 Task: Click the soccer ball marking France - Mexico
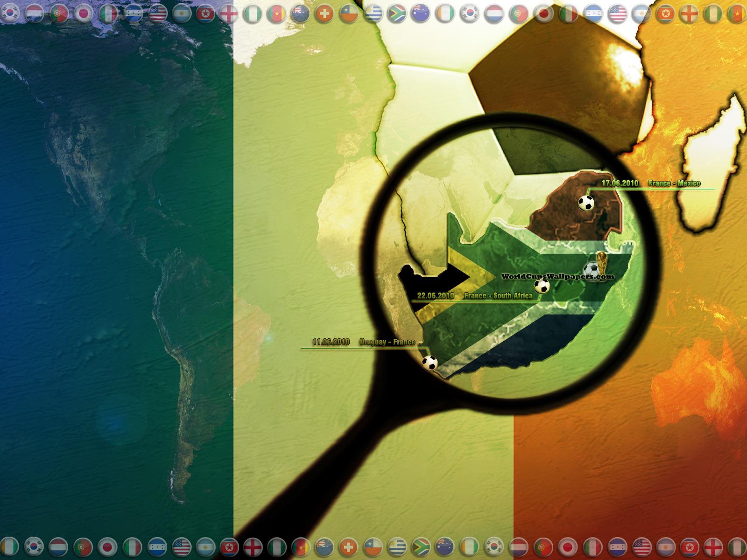(586, 203)
